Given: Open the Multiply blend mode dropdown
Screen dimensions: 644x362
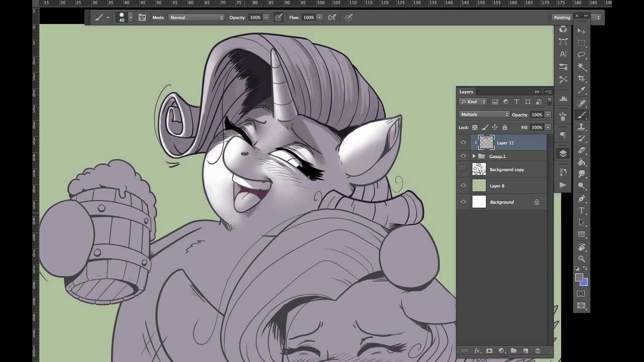Looking at the screenshot, I should pyautogui.click(x=484, y=115).
